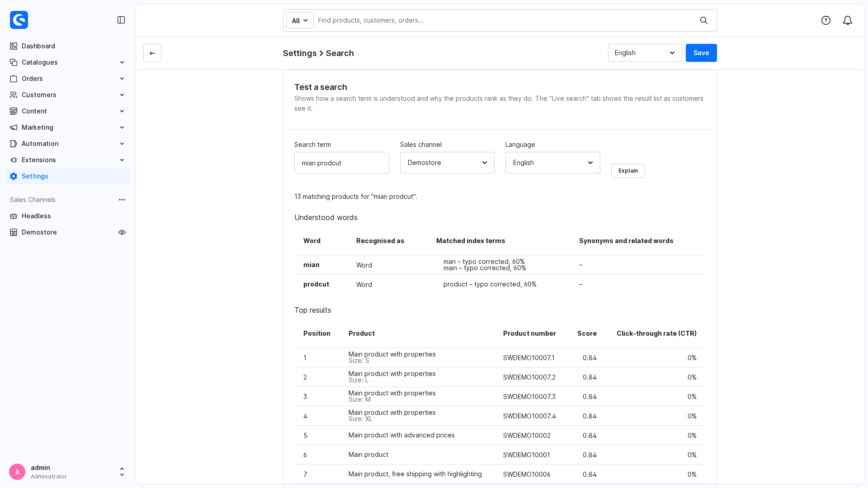Collapse the sidebar with the panel icon
This screenshot has height=488, width=868.
coord(121,20)
